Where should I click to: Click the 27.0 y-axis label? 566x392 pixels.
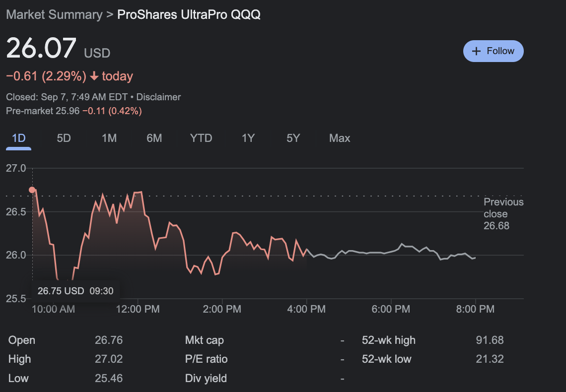pos(16,168)
